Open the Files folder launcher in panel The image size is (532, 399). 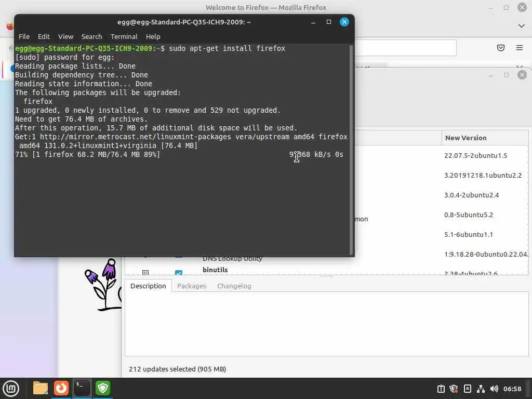point(41,389)
